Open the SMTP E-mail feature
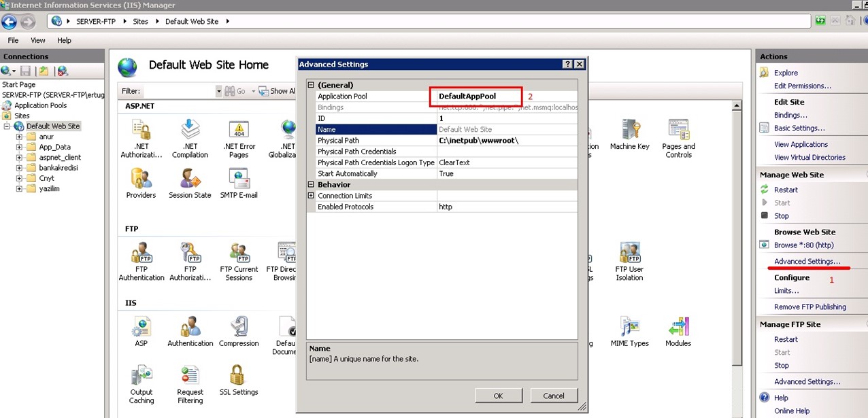 pyautogui.click(x=239, y=183)
